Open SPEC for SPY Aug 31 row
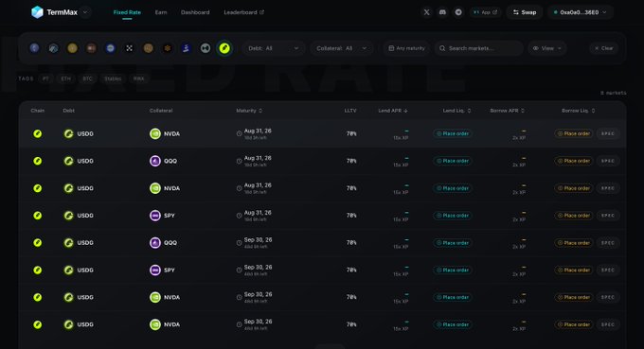This screenshot has height=349, width=644. tap(608, 216)
